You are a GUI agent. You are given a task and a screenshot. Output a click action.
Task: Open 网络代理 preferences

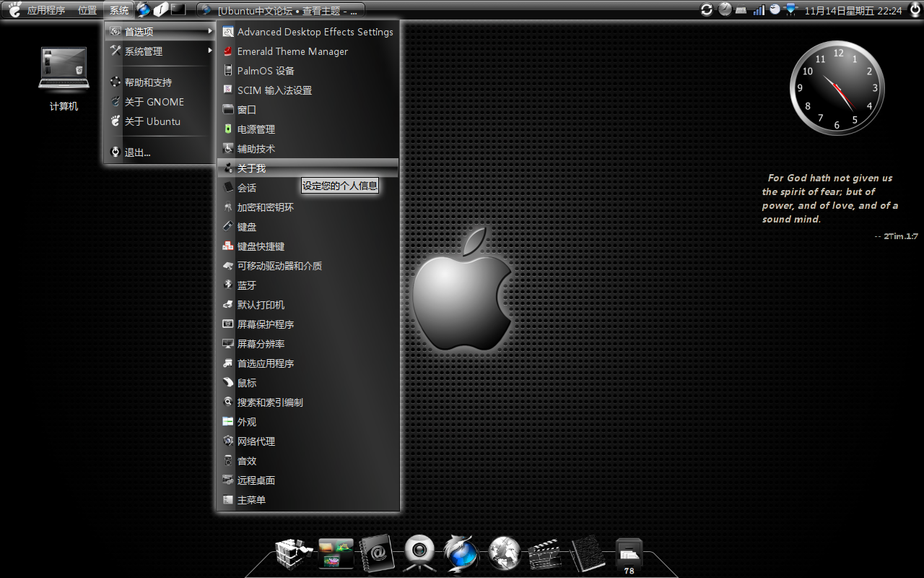pos(308,441)
